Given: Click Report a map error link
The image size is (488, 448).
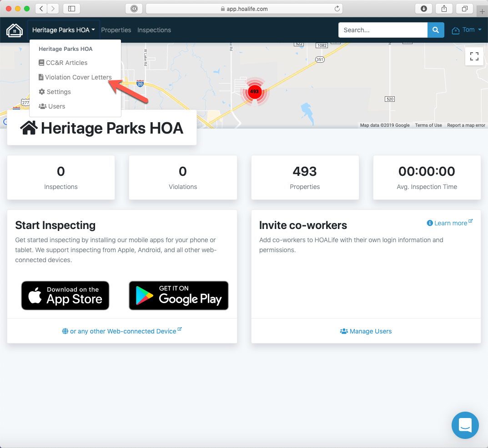Looking at the screenshot, I should coord(466,125).
